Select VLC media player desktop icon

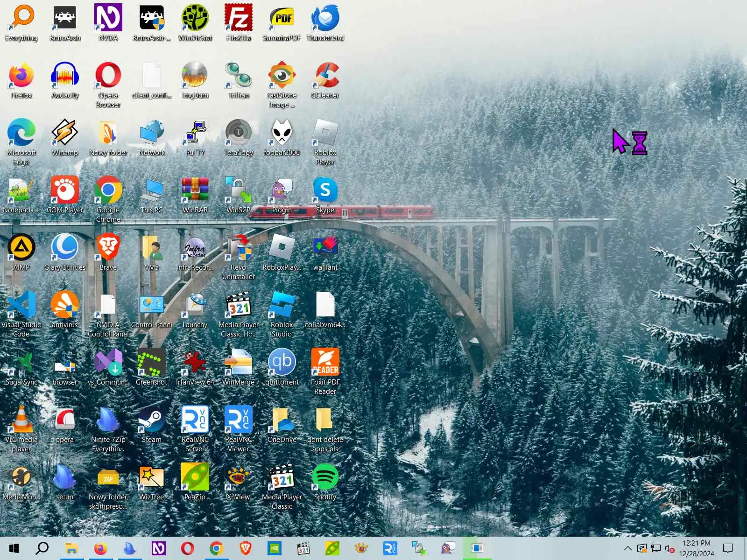21,429
